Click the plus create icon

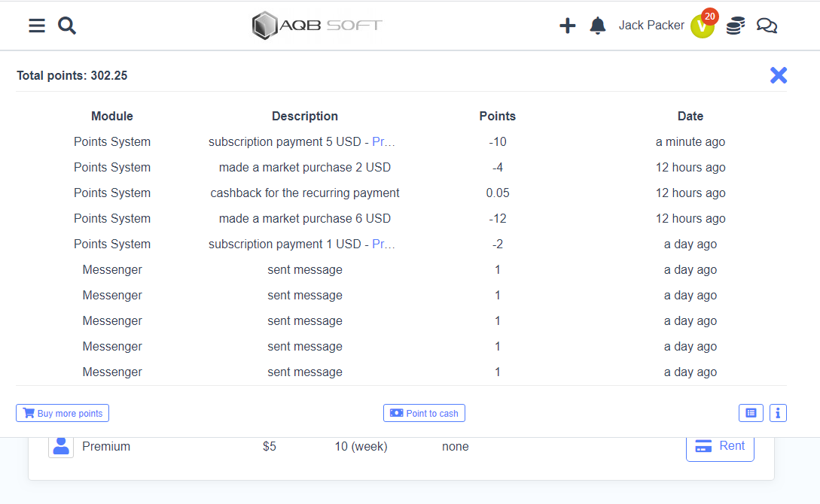pos(567,26)
